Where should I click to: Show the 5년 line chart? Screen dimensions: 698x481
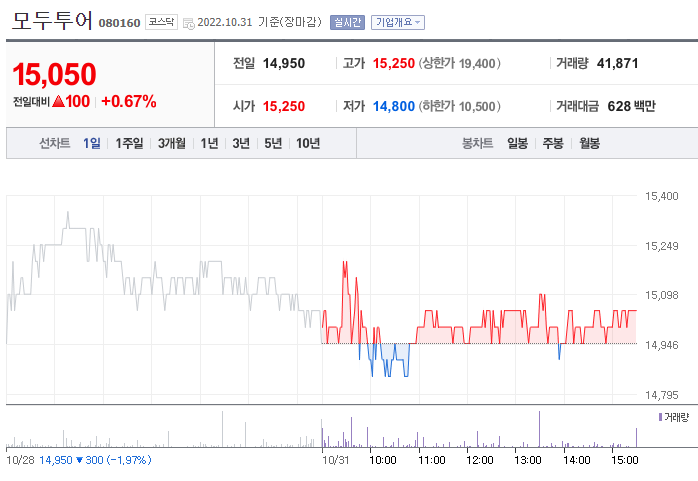[x=273, y=143]
